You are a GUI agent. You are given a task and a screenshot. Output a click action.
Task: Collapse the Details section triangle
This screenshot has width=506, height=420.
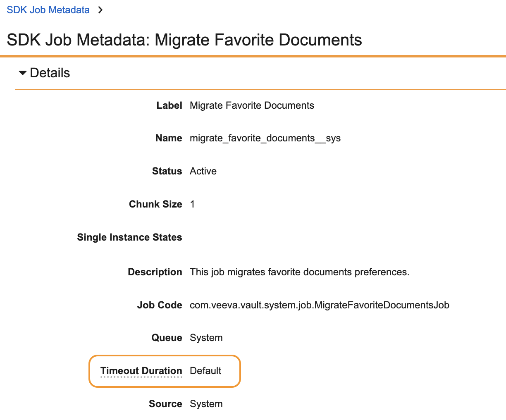[x=23, y=73]
